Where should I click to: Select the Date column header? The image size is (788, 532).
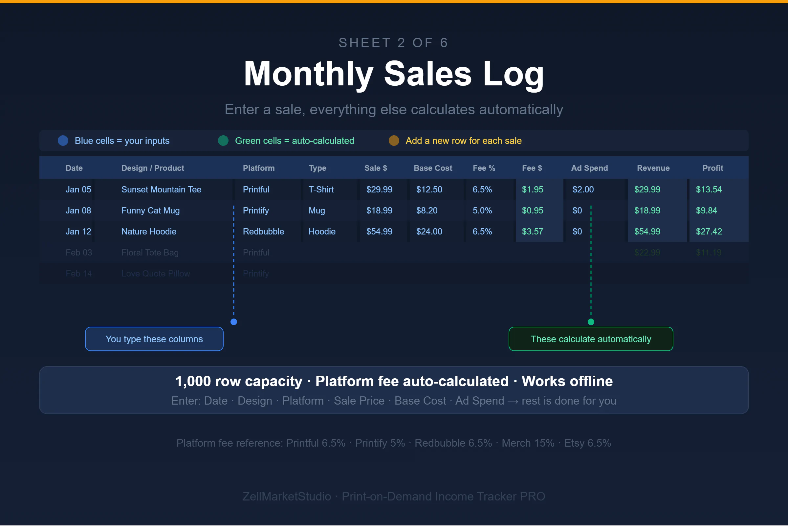(x=74, y=168)
